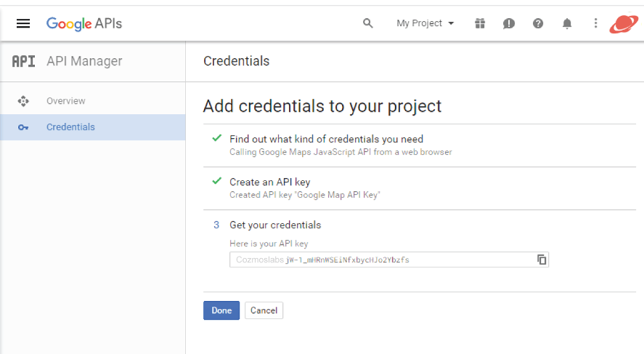Click the planet account avatar
Image resolution: width=644 pixels, height=354 pixels.
click(624, 23)
